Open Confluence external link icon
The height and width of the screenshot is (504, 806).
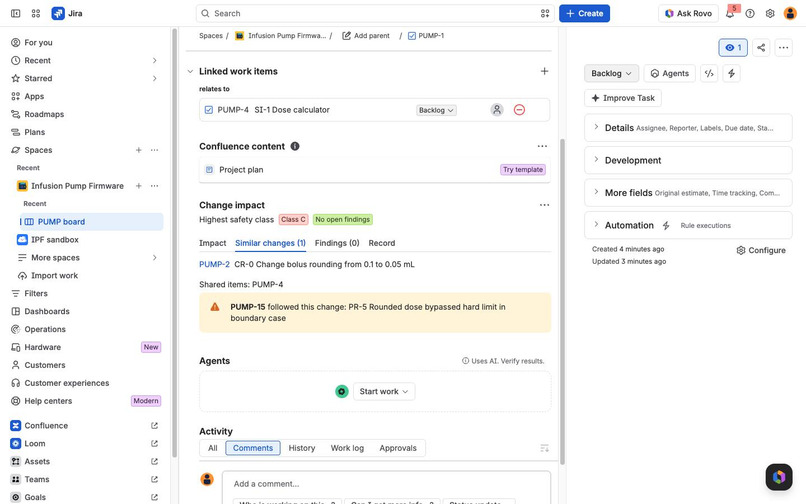[154, 426]
